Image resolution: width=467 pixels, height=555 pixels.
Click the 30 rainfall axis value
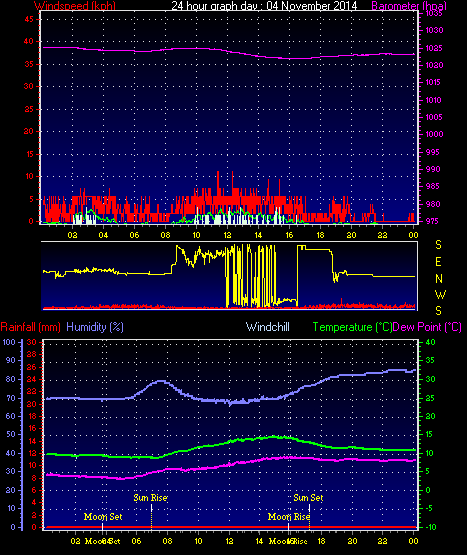tap(32, 342)
